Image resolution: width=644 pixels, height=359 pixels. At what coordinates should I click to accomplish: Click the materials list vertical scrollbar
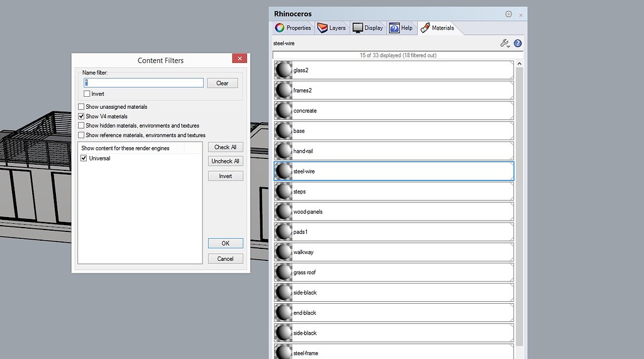point(519,207)
